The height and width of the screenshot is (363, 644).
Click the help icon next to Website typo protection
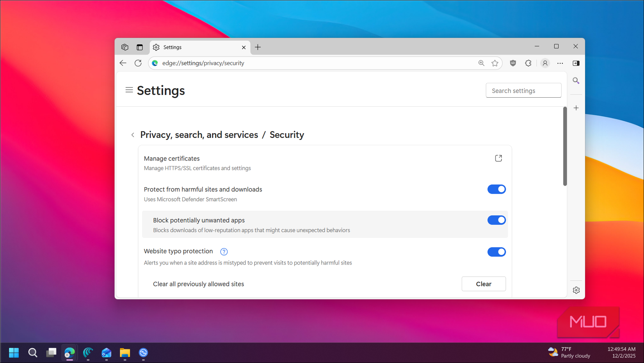tap(224, 252)
